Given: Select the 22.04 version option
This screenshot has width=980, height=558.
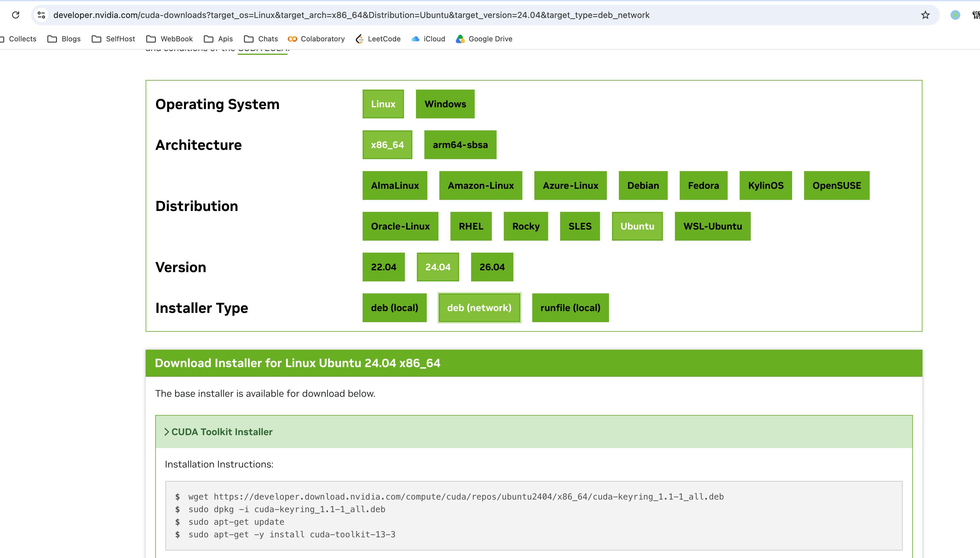Looking at the screenshot, I should click(x=383, y=267).
